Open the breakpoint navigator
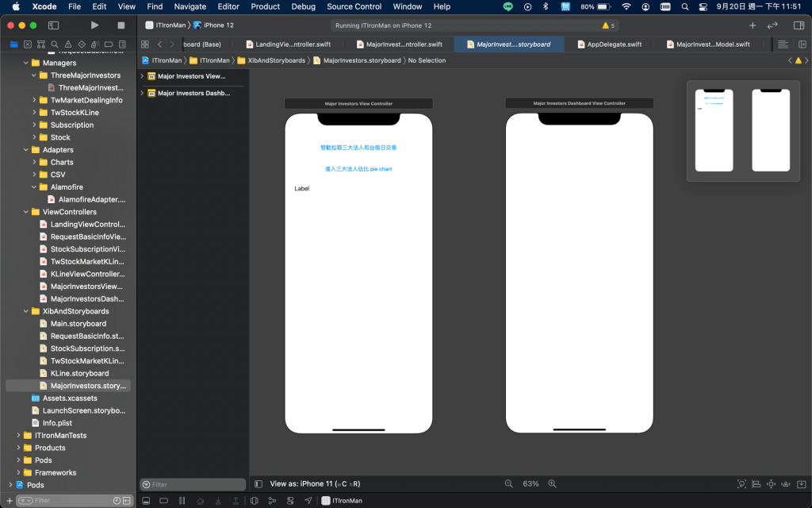 pos(108,44)
